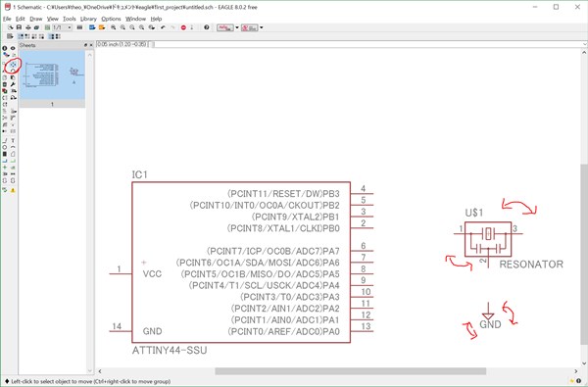Open the Draw menu
This screenshot has width=588, height=387.
coord(36,19)
